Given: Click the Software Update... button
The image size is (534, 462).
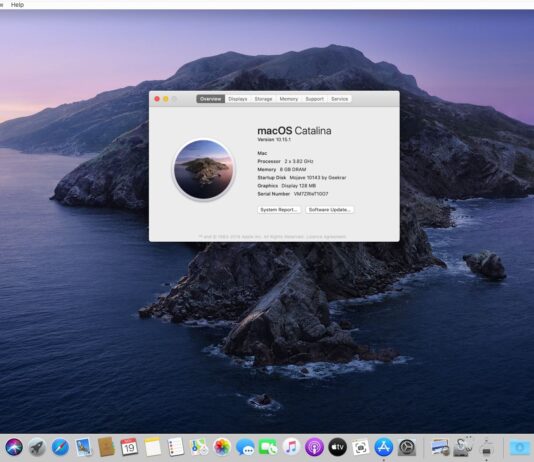Looking at the screenshot, I should click(x=329, y=210).
